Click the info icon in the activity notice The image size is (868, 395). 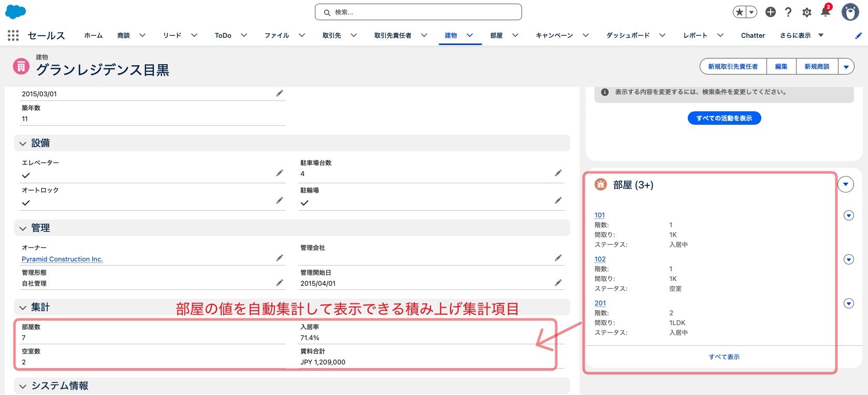click(x=604, y=92)
